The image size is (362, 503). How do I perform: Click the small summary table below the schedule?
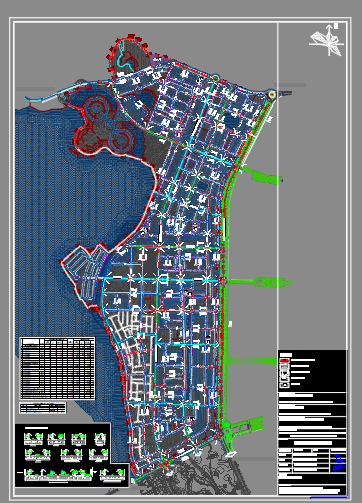point(43,407)
